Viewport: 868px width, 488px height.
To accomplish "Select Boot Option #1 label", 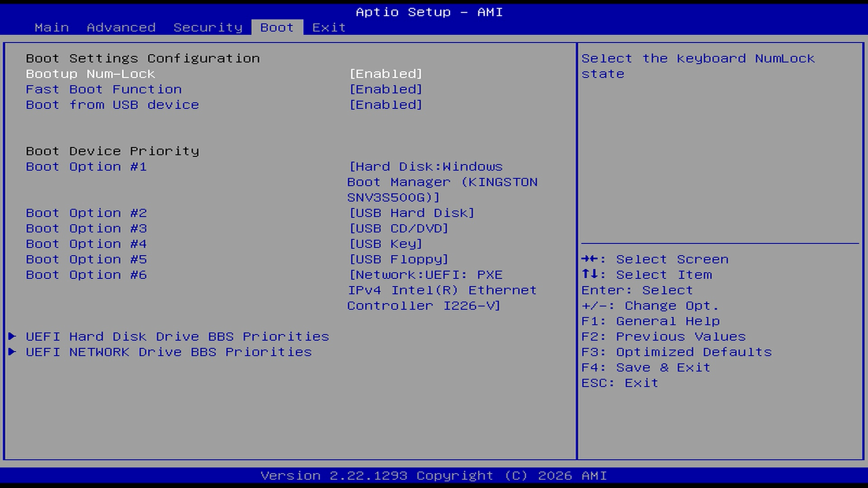I will tap(86, 166).
